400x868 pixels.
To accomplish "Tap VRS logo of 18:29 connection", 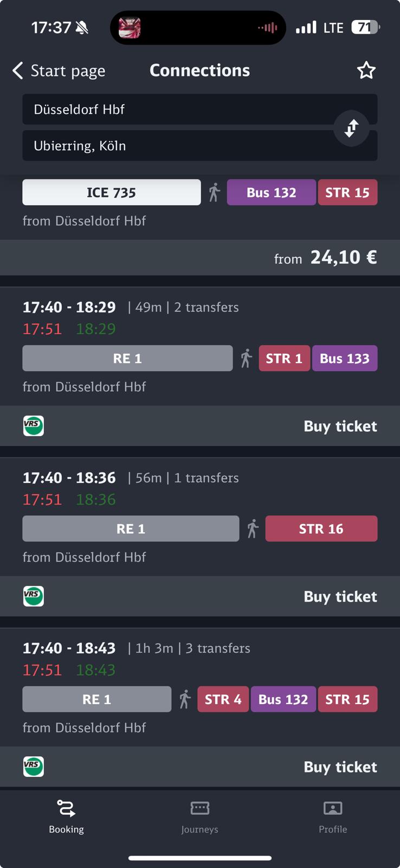I will point(34,426).
